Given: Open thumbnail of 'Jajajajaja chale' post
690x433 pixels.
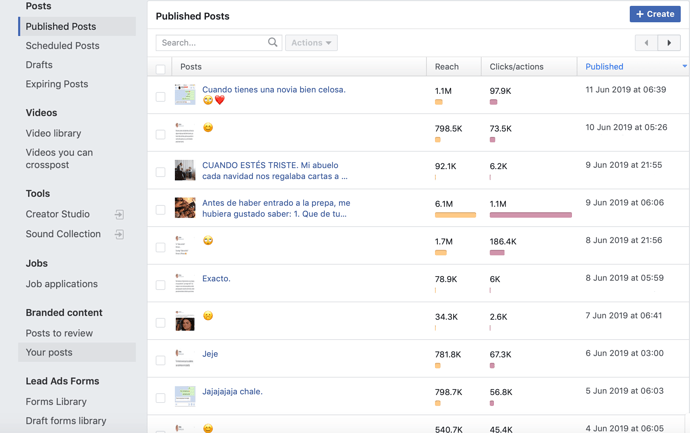Looking at the screenshot, I should pyautogui.click(x=185, y=396).
